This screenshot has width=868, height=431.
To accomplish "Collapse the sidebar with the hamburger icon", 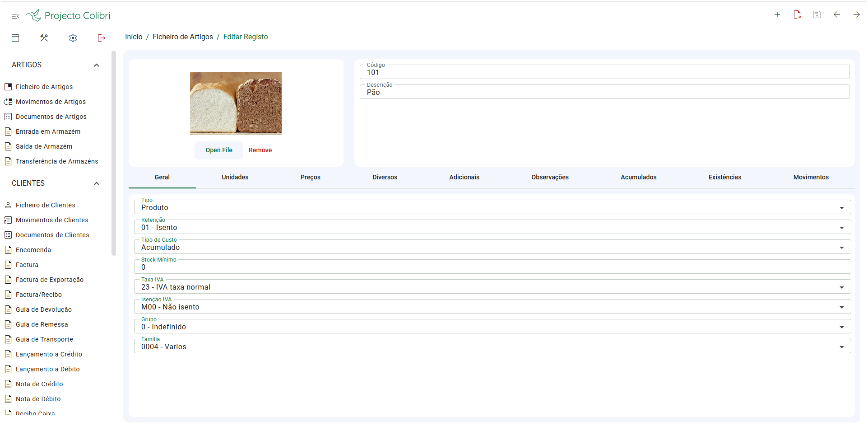I will tap(15, 16).
